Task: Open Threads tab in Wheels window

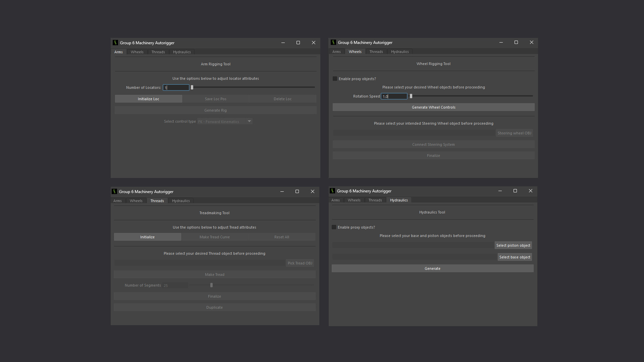Action: 376,52
